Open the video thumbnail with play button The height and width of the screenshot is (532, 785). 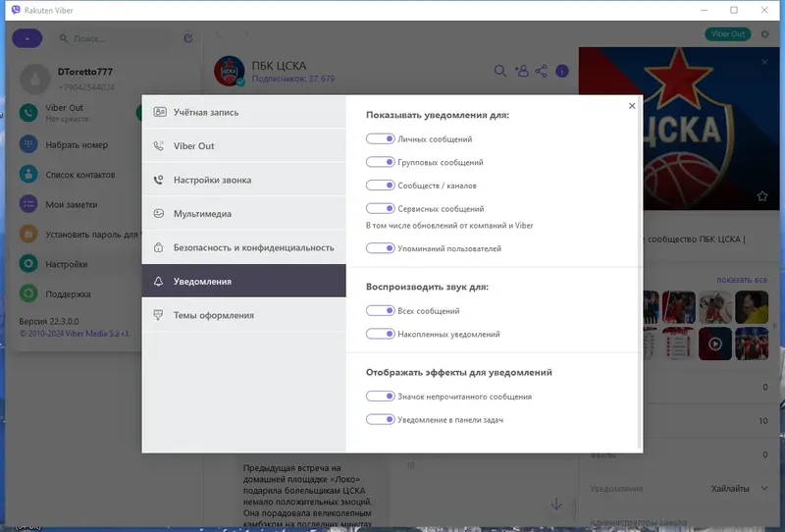[715, 344]
